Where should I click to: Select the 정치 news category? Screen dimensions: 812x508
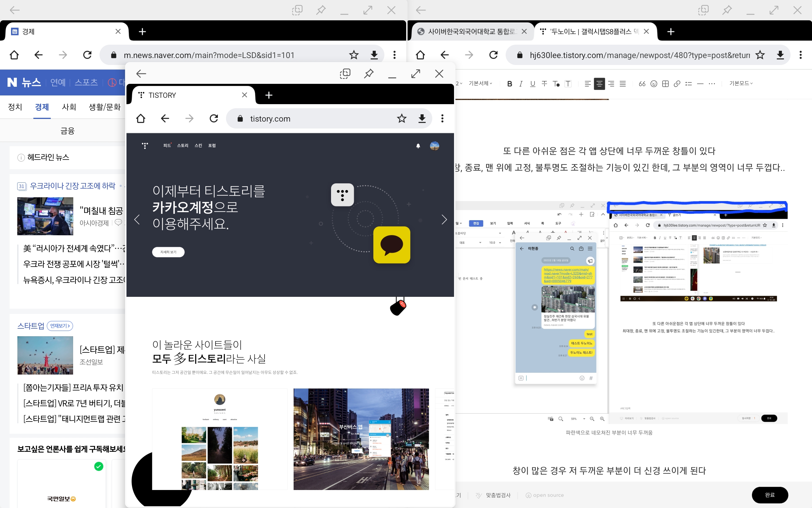(x=15, y=107)
